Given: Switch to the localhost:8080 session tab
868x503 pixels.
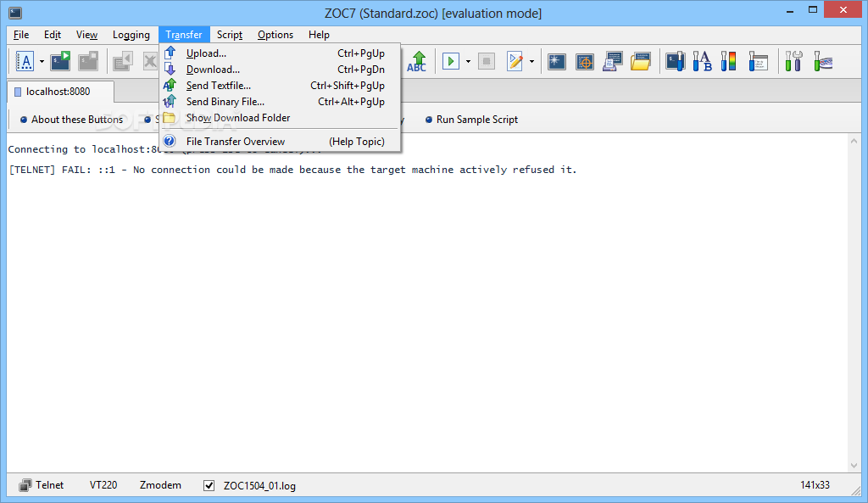Looking at the screenshot, I should (x=60, y=92).
